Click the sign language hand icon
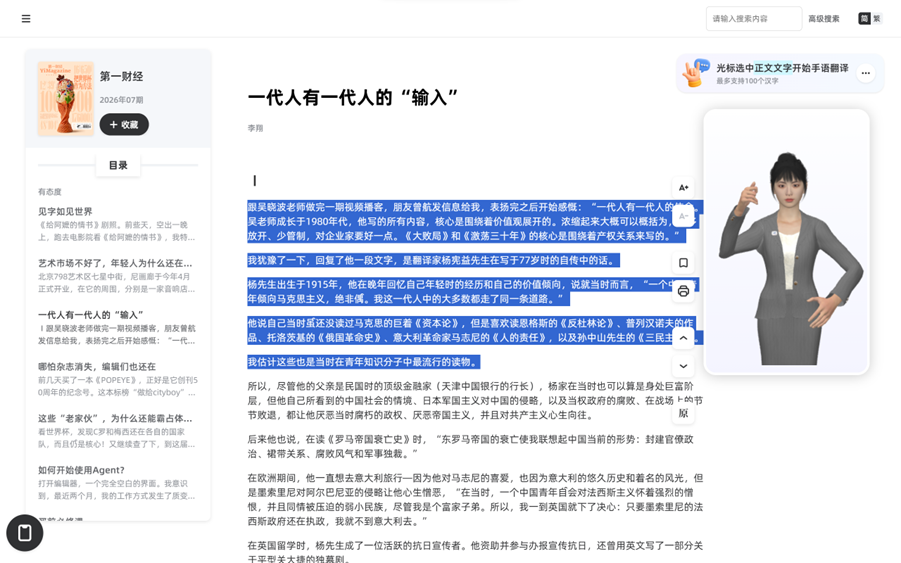Screen dimensions: 901x563 (x=696, y=73)
